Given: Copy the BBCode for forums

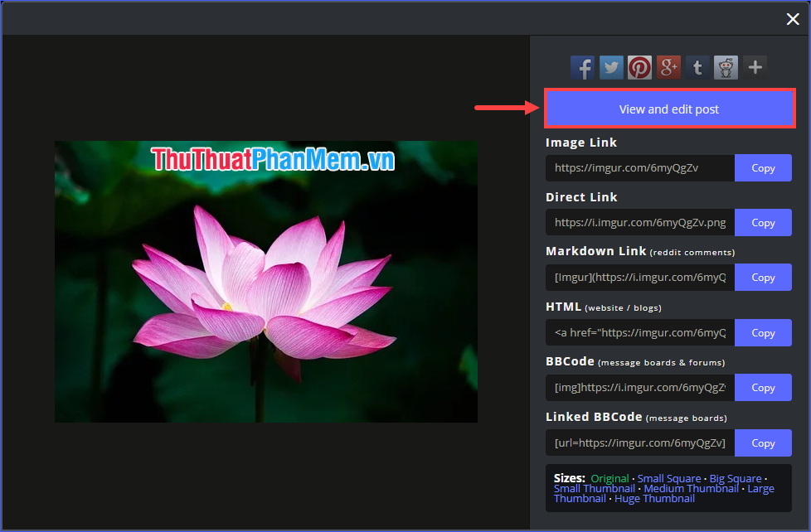Looking at the screenshot, I should click(x=763, y=387).
